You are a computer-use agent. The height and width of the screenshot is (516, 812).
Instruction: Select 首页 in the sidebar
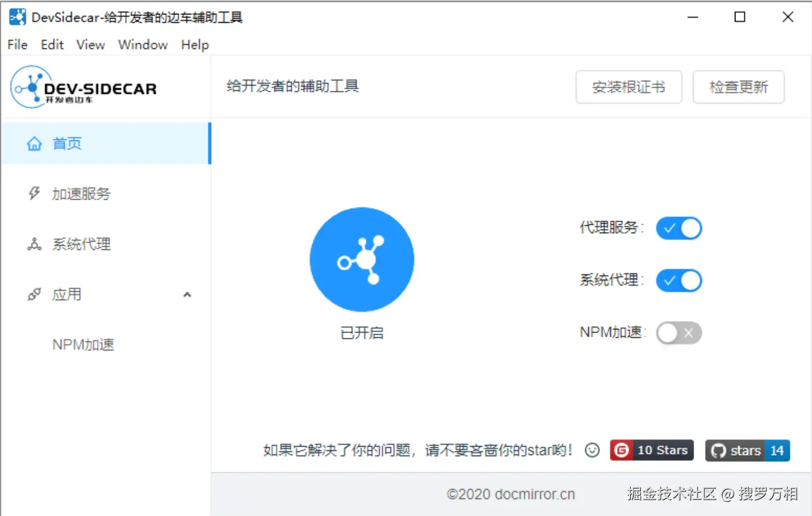106,143
